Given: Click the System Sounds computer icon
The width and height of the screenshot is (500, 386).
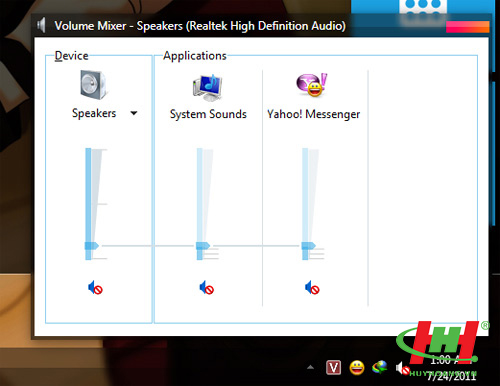Looking at the screenshot, I should [x=207, y=87].
